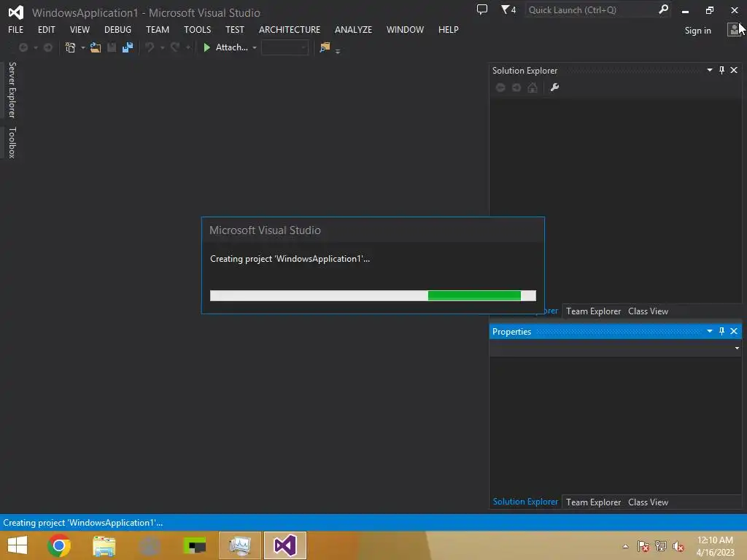Click the Properties panel close X icon
This screenshot has height=560, width=747.
click(x=734, y=331)
